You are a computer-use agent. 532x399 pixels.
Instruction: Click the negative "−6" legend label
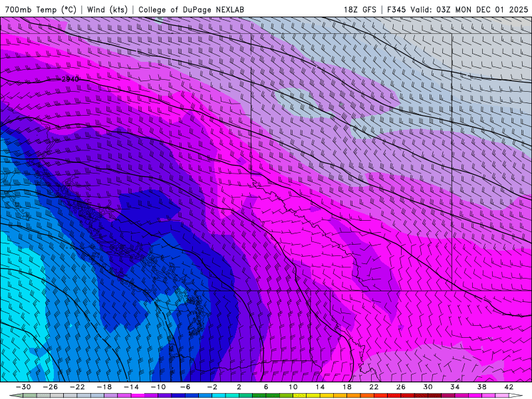[185, 387]
